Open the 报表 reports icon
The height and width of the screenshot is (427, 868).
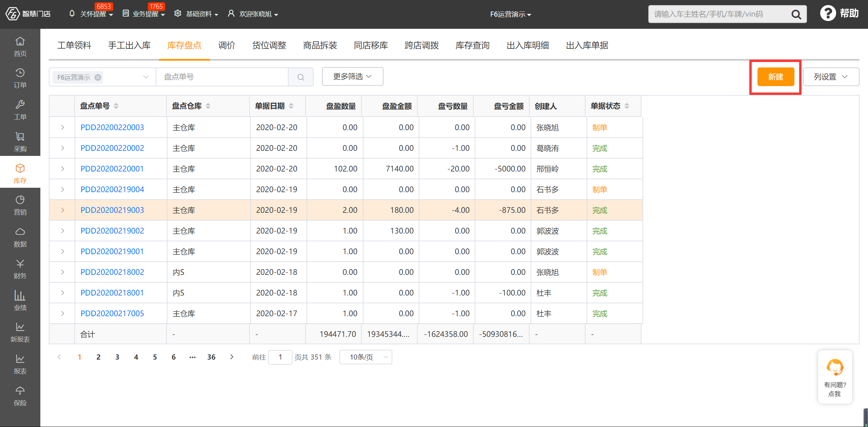20,364
